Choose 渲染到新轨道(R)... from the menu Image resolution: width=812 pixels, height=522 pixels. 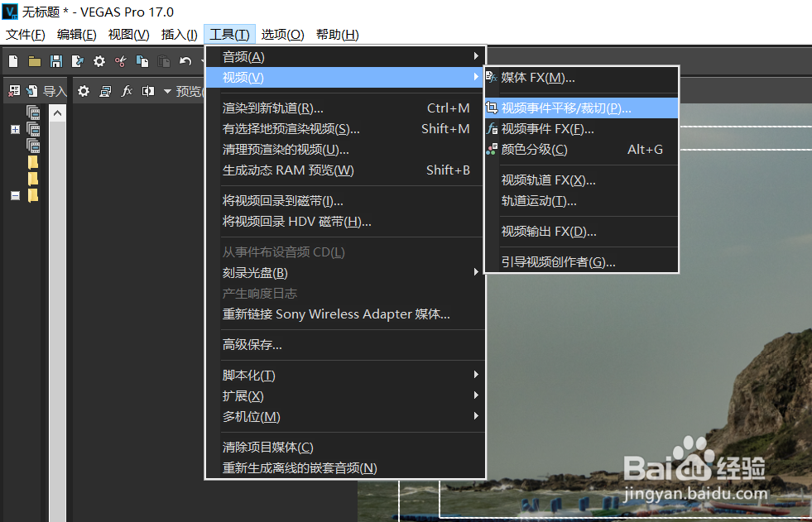pos(345,108)
